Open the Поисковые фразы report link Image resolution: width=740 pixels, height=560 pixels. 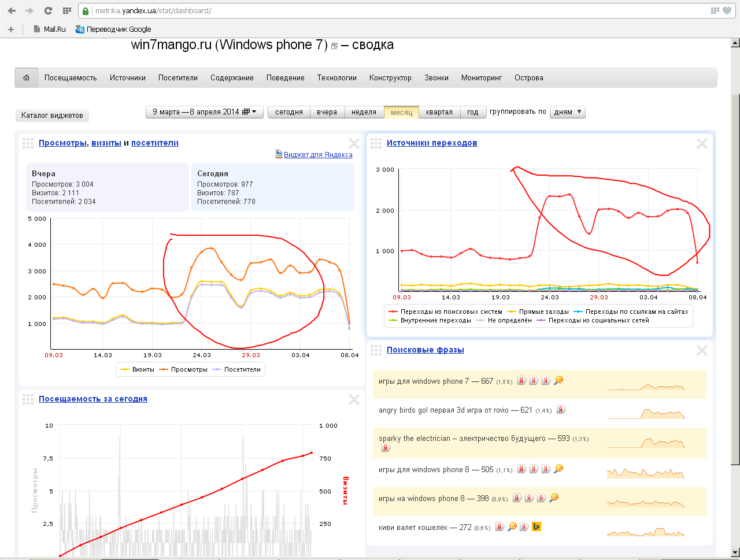click(x=425, y=350)
